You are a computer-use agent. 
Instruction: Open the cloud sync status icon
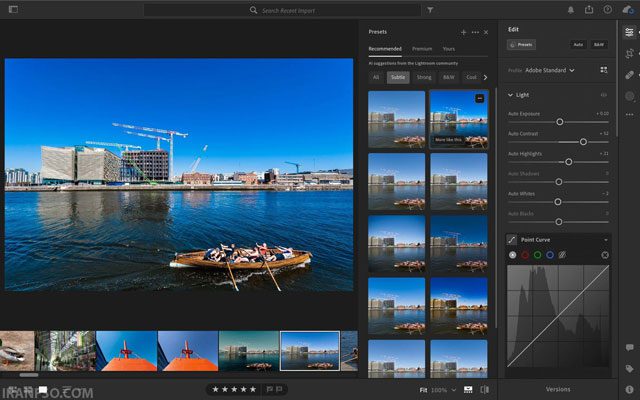(628, 10)
